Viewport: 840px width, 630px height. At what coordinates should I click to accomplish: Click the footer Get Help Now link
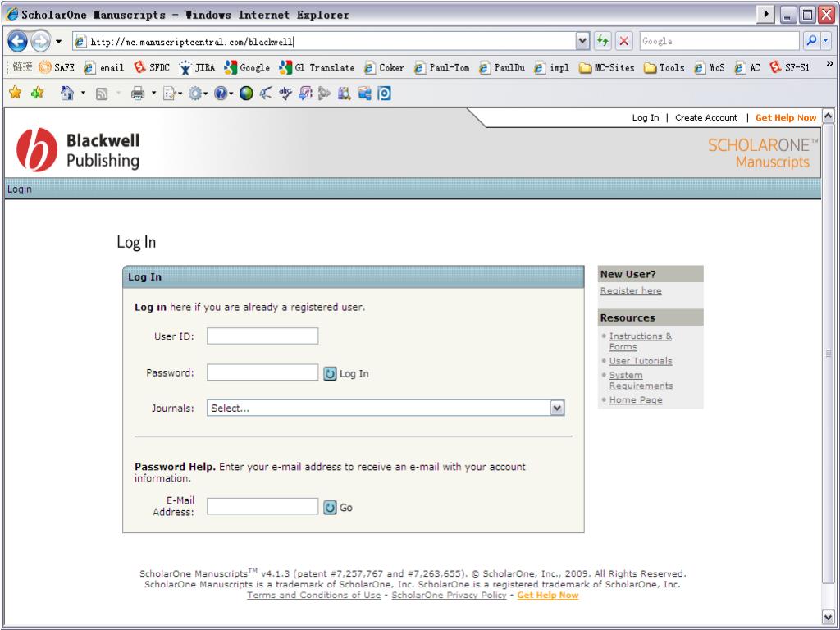click(x=547, y=596)
